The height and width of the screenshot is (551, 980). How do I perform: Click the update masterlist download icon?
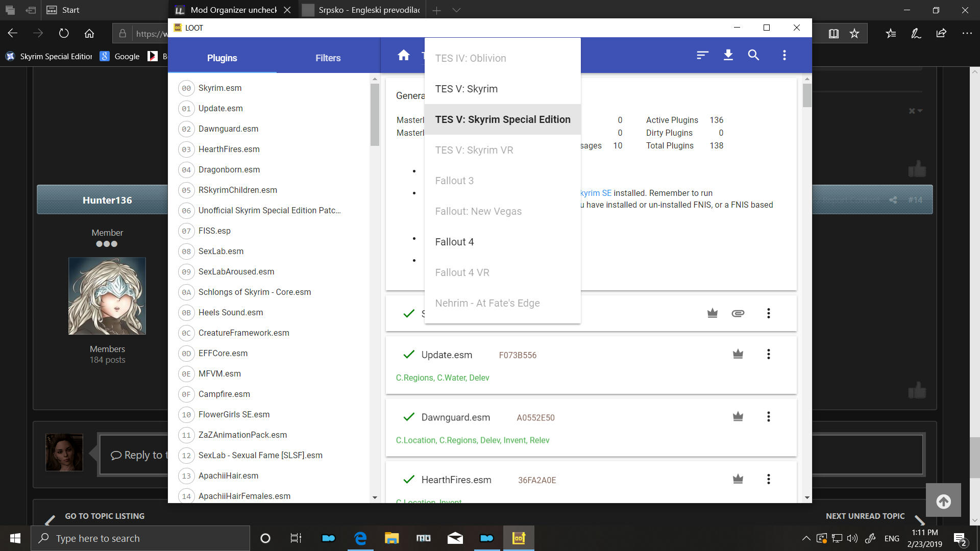tap(728, 55)
